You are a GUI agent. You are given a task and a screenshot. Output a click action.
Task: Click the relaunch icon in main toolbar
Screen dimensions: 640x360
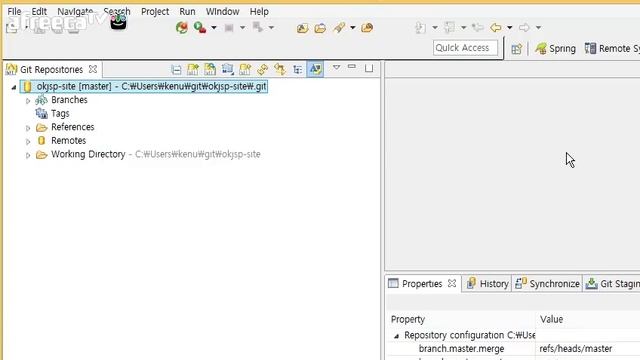(182, 27)
